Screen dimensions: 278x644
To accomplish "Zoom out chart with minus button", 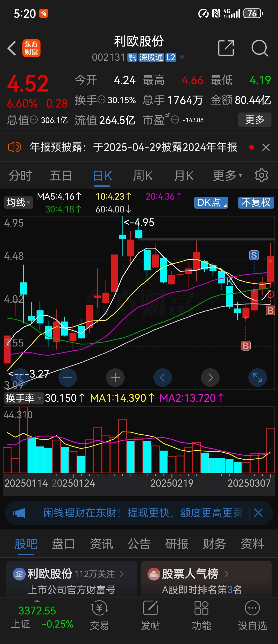I will tap(68, 378).
